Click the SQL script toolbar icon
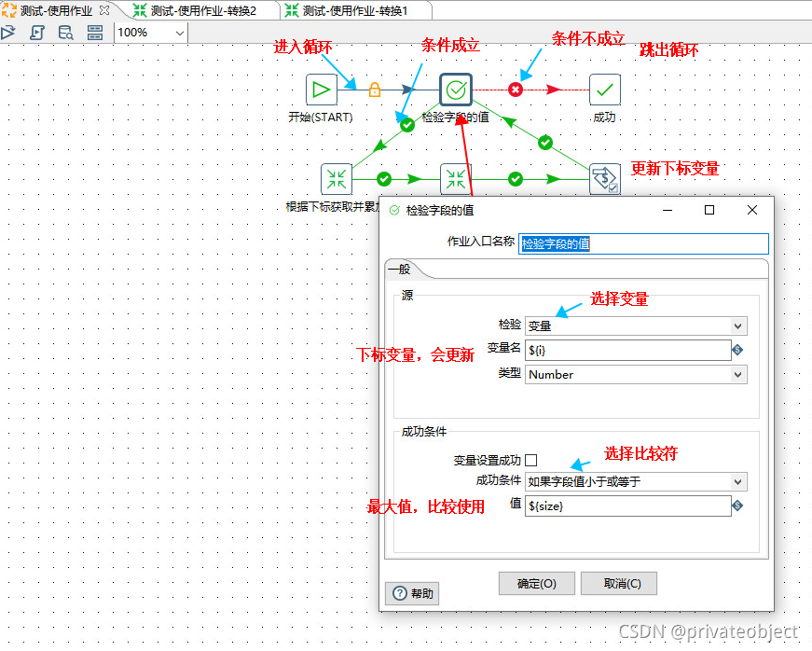Screen dimensions: 812x651 tap(36, 33)
